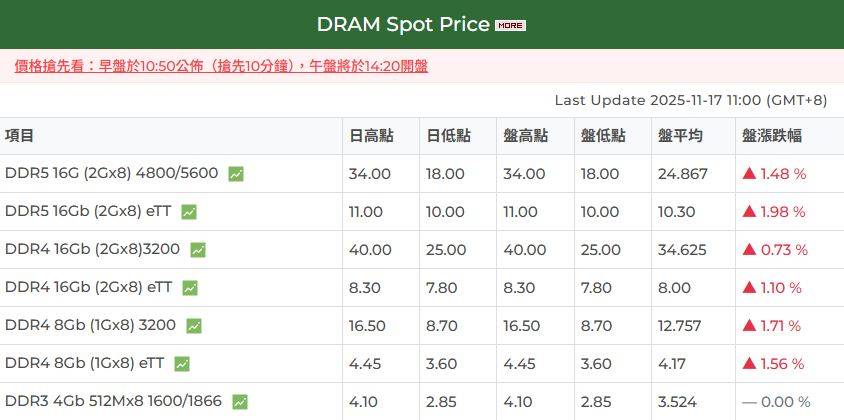View chart icon for DDR4 8Gb 3200

tap(194, 326)
